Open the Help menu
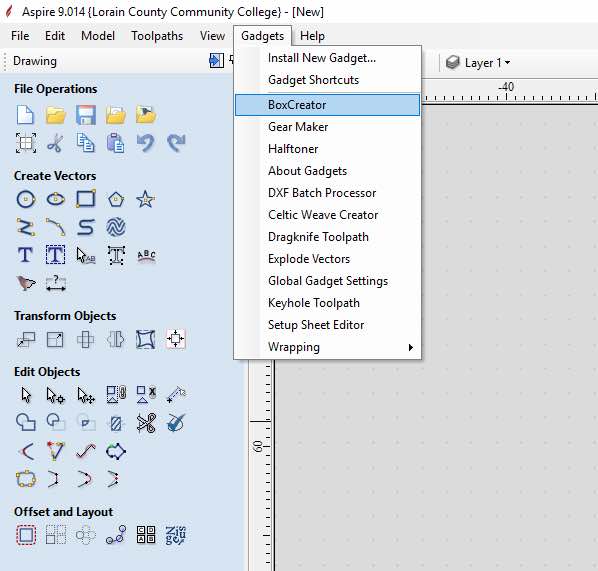 312,36
